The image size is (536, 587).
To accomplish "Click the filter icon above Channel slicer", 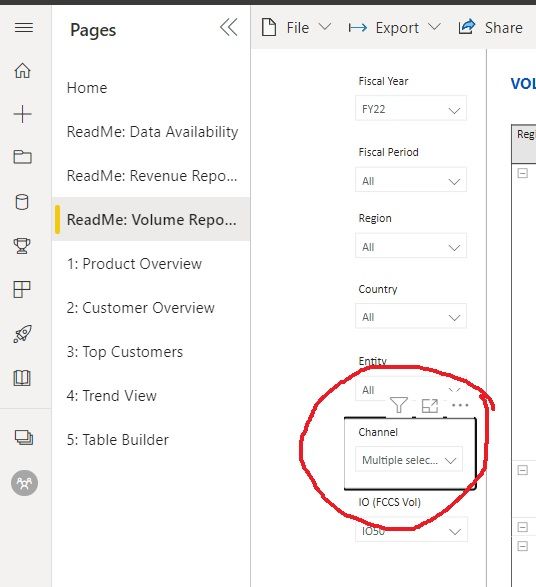I will 399,405.
